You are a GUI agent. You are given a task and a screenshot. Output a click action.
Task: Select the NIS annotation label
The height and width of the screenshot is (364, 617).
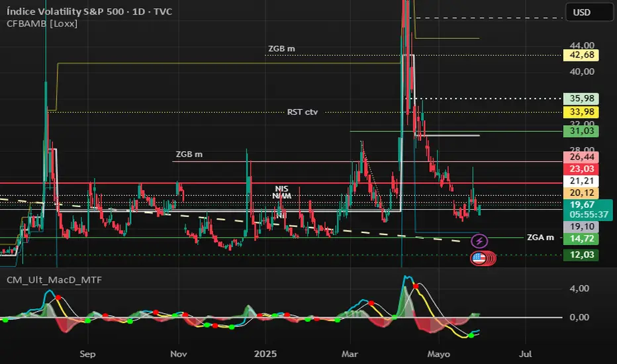(x=281, y=189)
